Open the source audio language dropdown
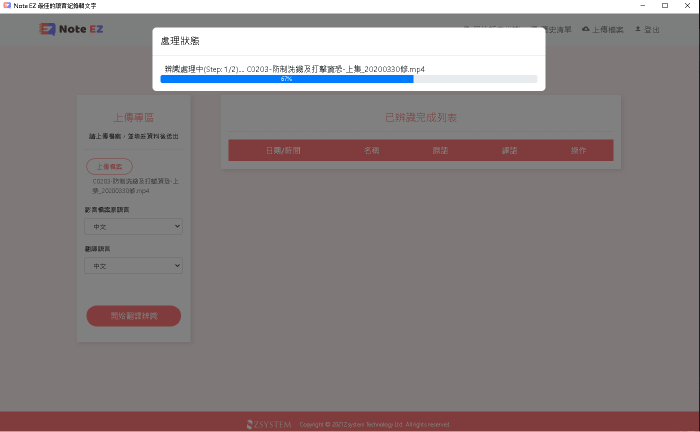 tap(134, 227)
